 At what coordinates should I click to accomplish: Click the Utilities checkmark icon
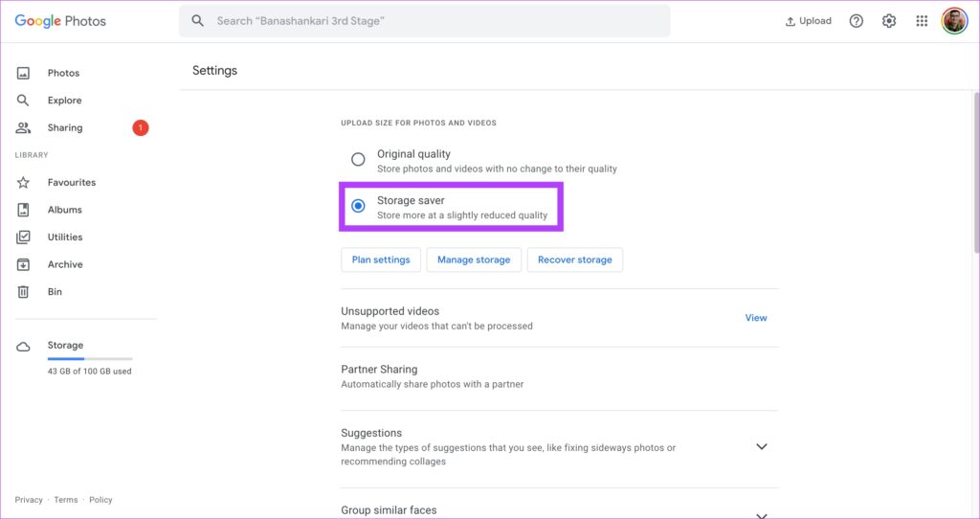click(x=23, y=237)
